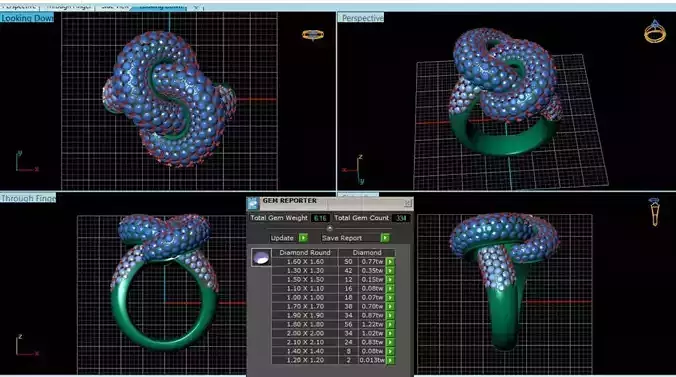The image size is (676, 377).
Task: Click the 1.02tw weight cell
Action: tap(372, 333)
